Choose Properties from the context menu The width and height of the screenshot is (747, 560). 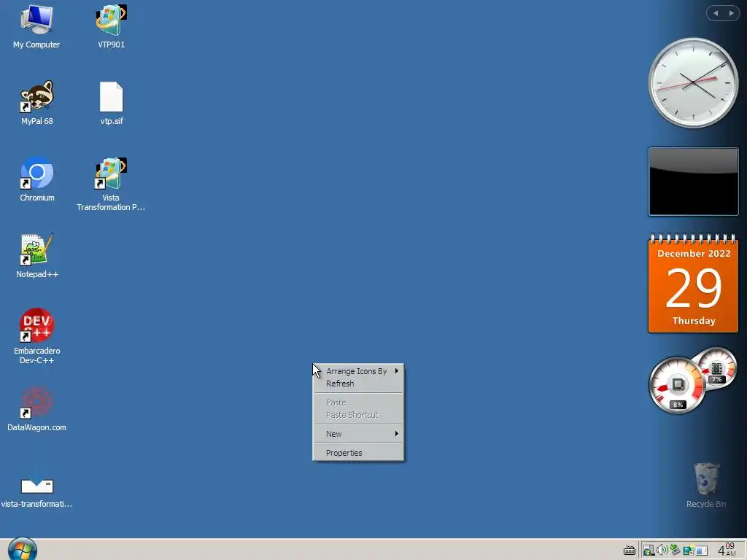pyautogui.click(x=358, y=453)
